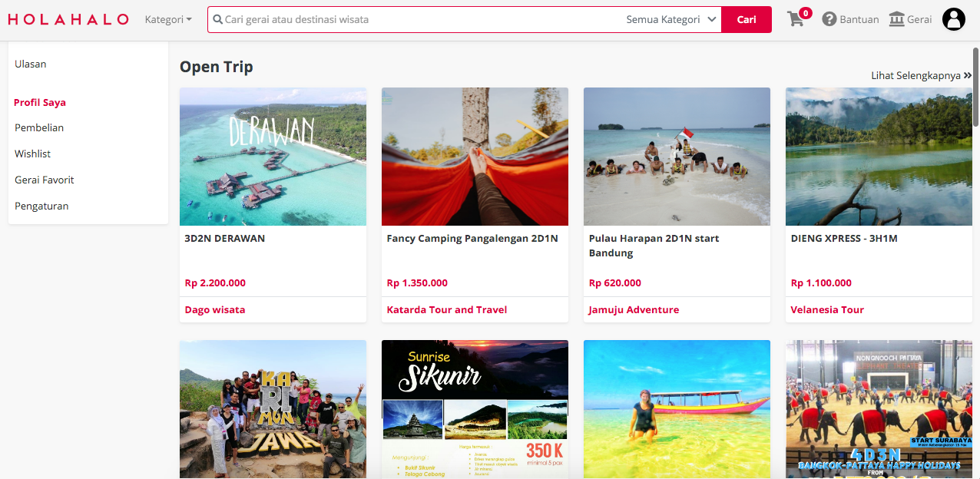Click the red Cari button
The height and width of the screenshot is (479, 980).
pyautogui.click(x=747, y=20)
